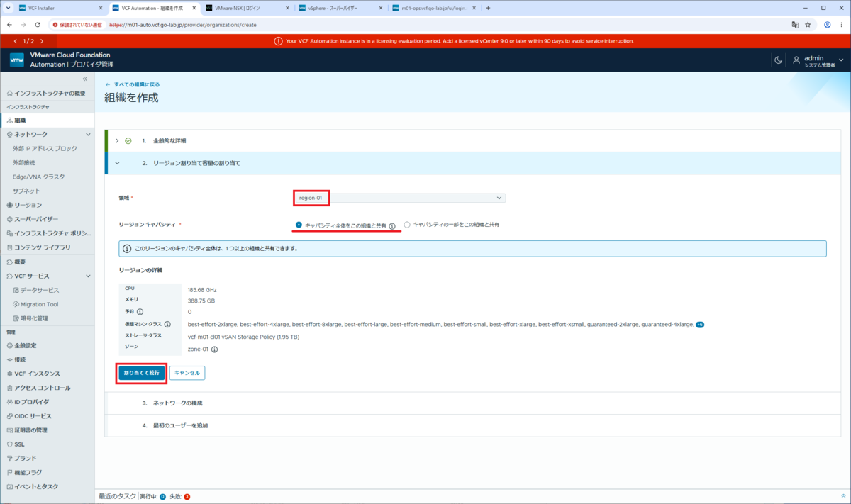Viewport: 851px width, 504px height.
Task: Bookmark page with star icon
Action: (x=808, y=24)
